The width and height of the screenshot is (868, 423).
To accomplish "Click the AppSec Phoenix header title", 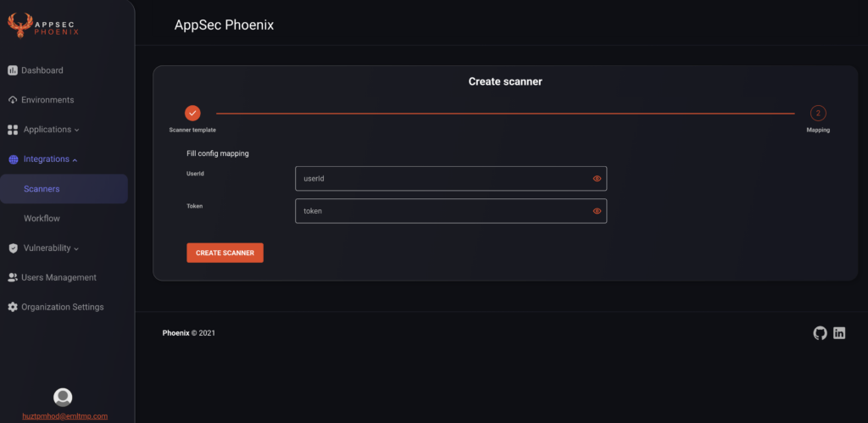I will click(x=224, y=25).
